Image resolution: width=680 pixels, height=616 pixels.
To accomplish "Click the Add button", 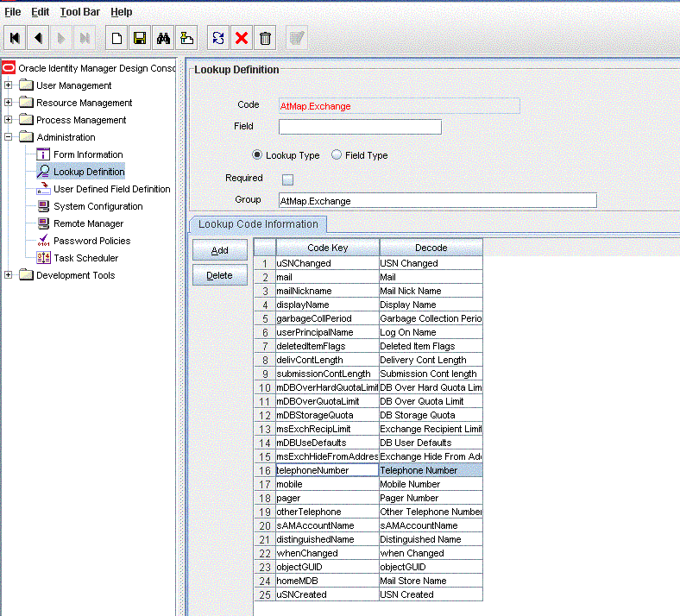I will point(220,250).
